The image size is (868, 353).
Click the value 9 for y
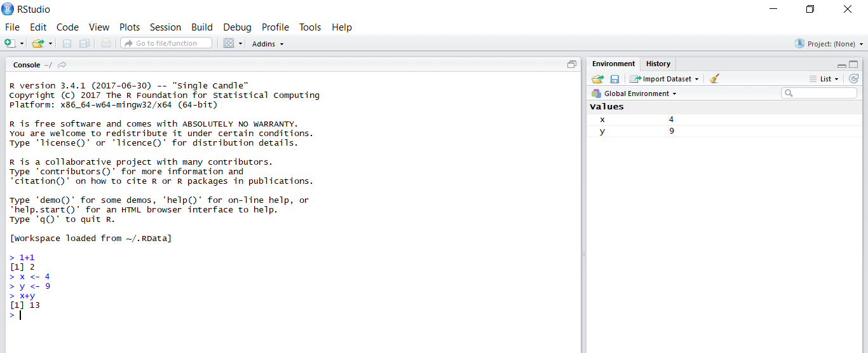tap(671, 131)
